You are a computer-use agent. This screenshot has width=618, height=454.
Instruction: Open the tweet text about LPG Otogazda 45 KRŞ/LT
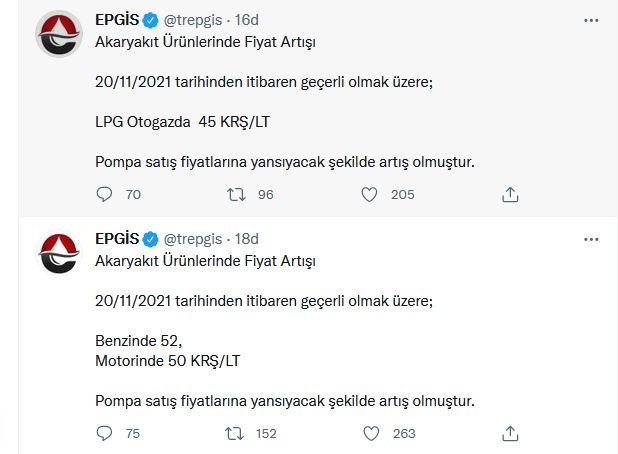click(x=183, y=121)
